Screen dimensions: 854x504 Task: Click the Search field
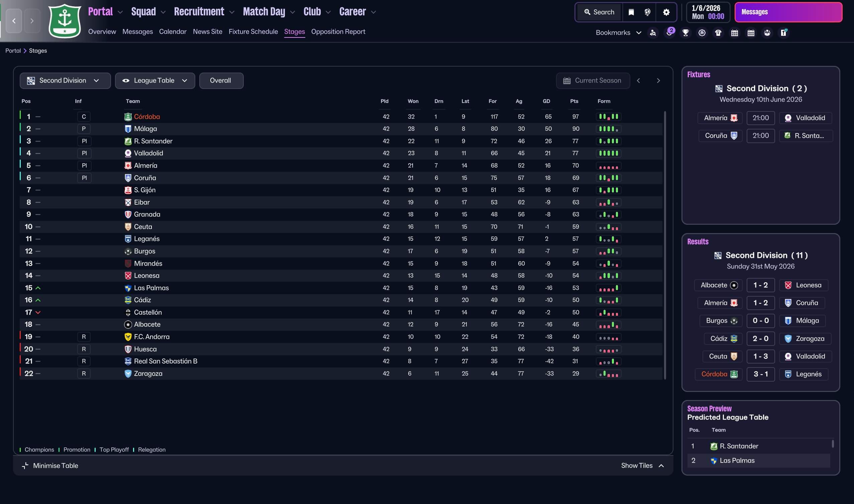pyautogui.click(x=599, y=12)
